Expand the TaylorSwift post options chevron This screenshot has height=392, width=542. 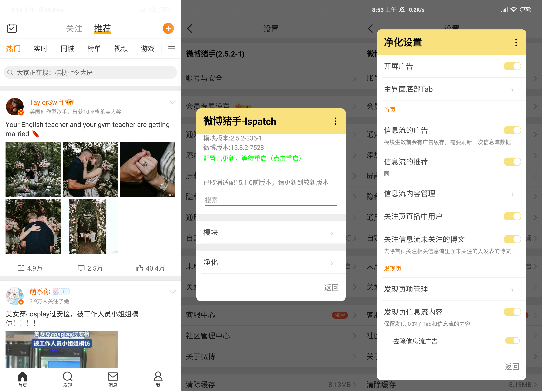(x=172, y=102)
